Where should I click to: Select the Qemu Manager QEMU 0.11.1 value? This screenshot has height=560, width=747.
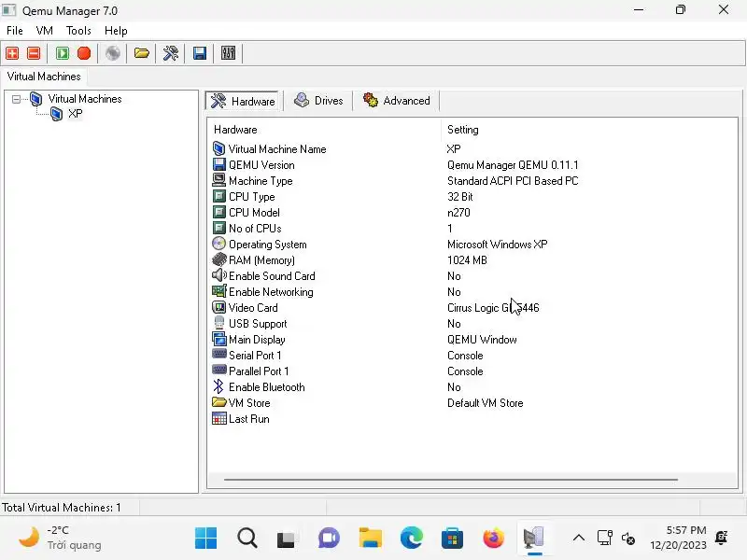513,165
